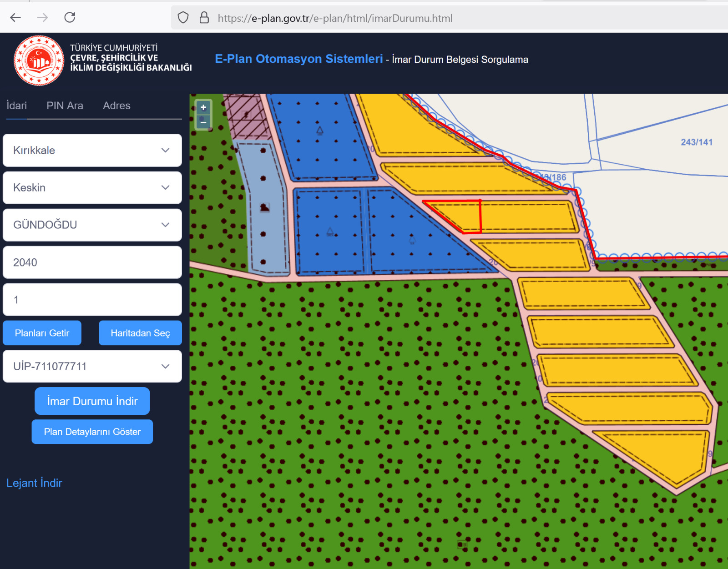Screen dimensions: 728x569
Task: Click the Haritadan Seç button
Action: pyautogui.click(x=140, y=333)
